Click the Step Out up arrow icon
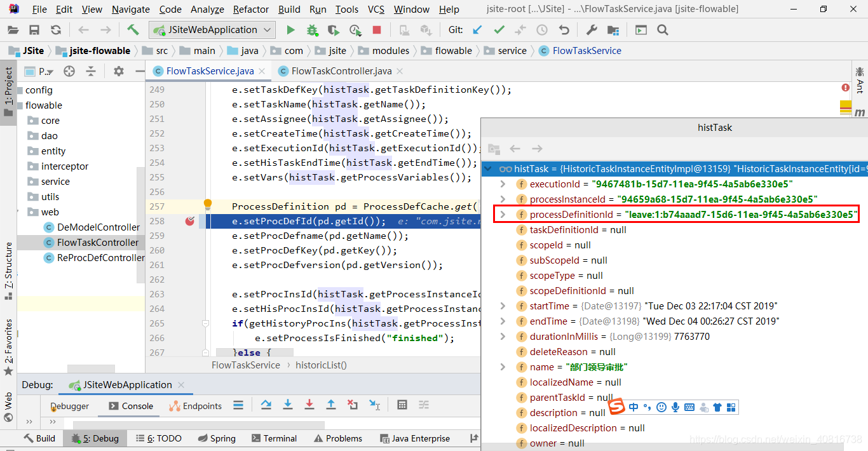 331,405
